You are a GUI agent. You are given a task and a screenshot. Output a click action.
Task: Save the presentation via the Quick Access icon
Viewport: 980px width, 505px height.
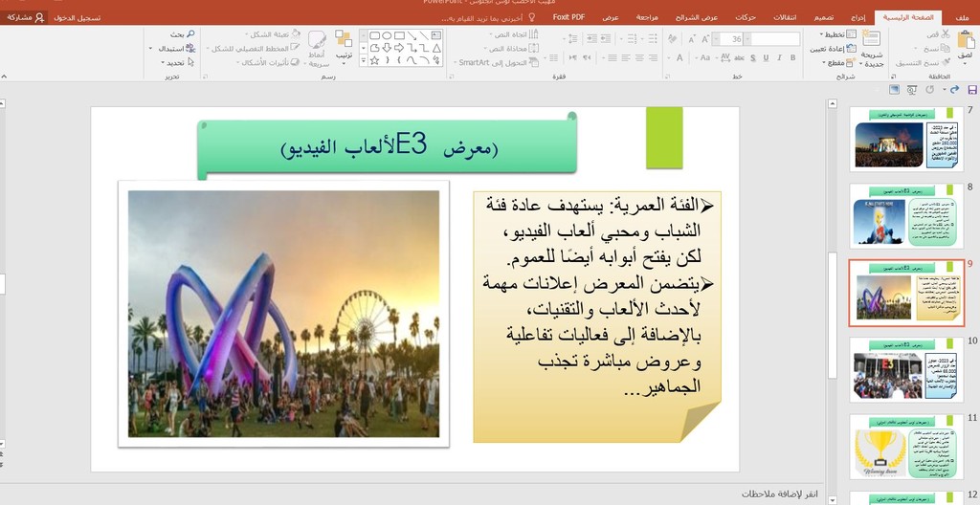coord(972,90)
